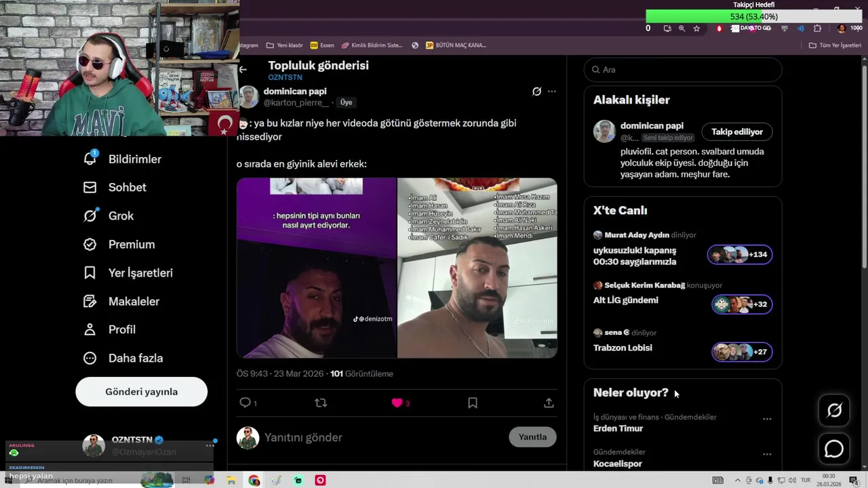Click Task View button on taskbar
868x488 pixels.
186,481
